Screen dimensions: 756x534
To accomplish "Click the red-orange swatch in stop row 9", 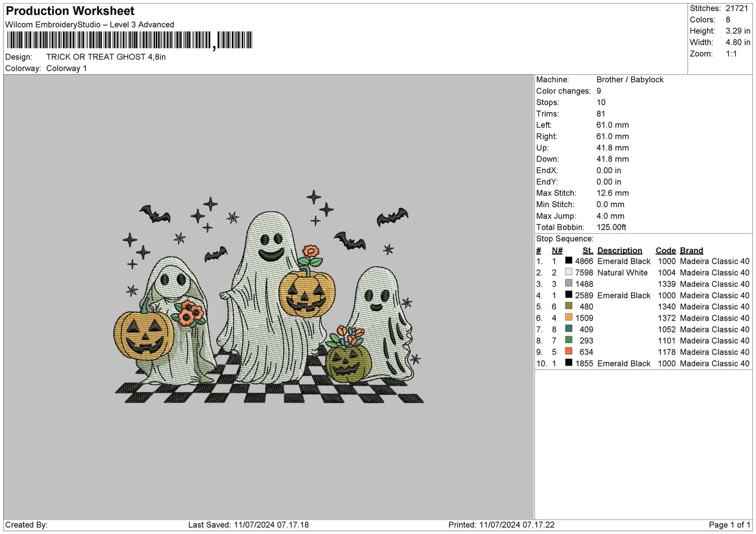I will pyautogui.click(x=569, y=351).
